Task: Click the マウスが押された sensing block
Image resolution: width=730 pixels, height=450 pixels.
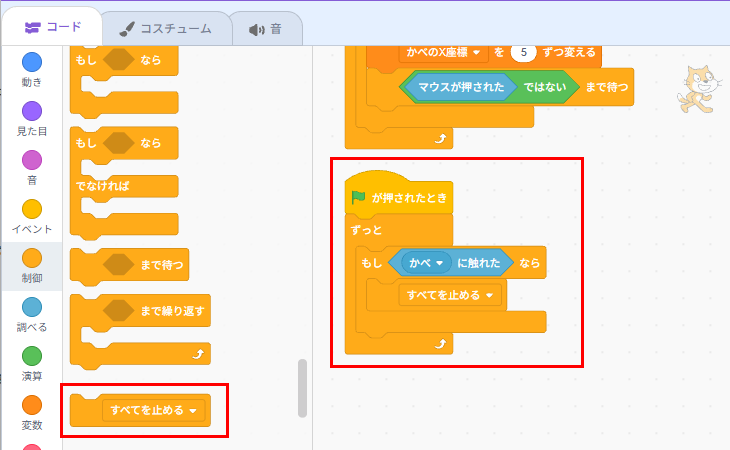Action: [461, 88]
